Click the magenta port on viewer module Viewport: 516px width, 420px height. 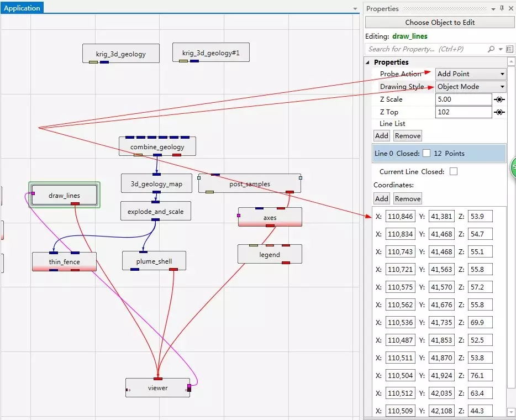tap(189, 386)
